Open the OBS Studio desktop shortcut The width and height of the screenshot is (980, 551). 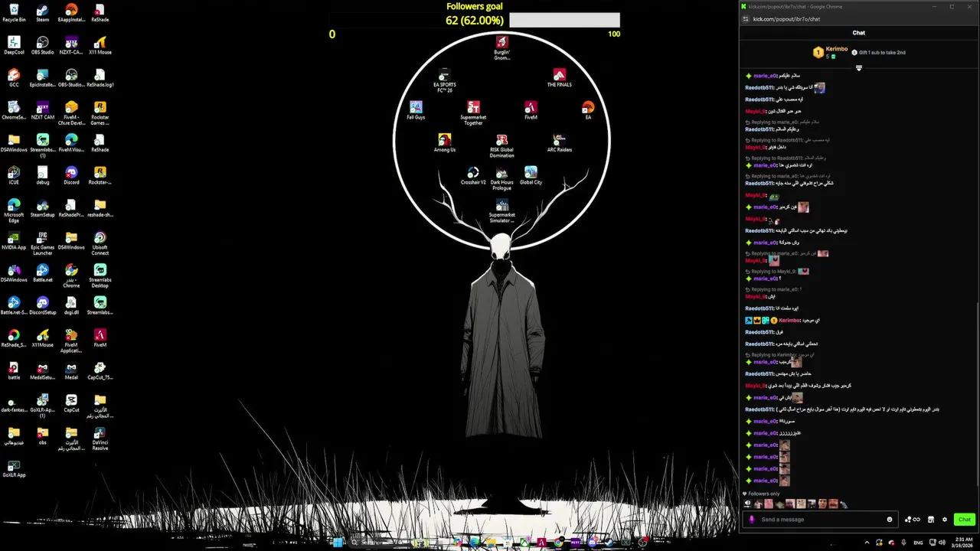point(42,45)
